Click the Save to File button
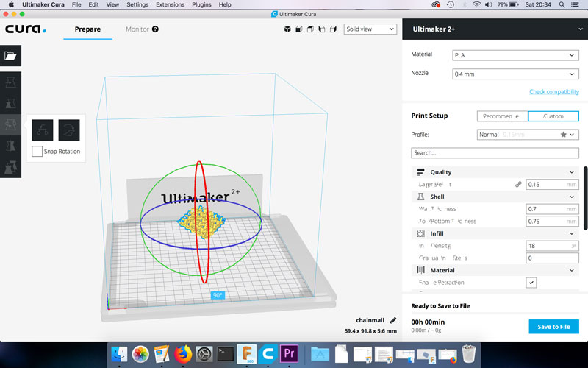588x368 pixels. [x=553, y=327]
